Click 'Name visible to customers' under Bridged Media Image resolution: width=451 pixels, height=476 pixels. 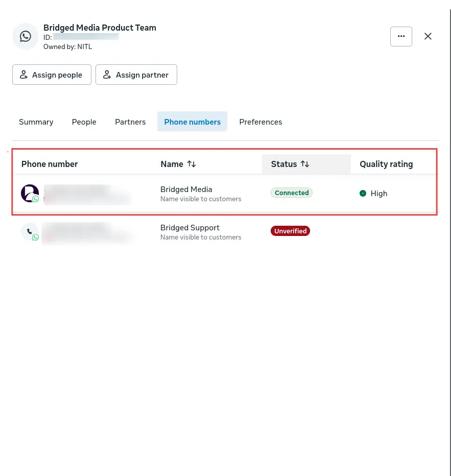[201, 199]
